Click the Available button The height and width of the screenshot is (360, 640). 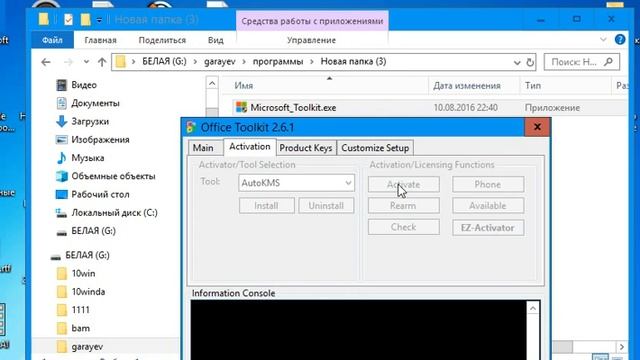coord(488,205)
